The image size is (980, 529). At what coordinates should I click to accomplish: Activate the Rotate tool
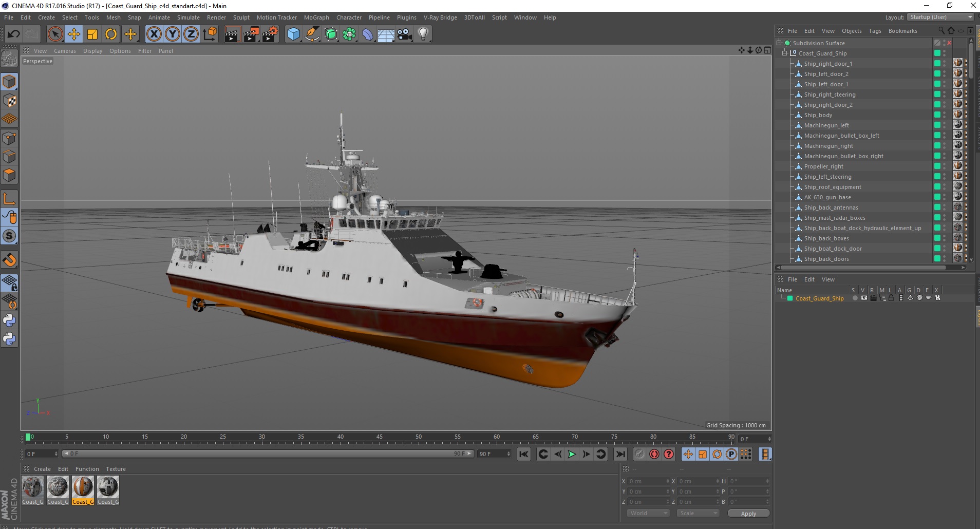[x=111, y=34]
